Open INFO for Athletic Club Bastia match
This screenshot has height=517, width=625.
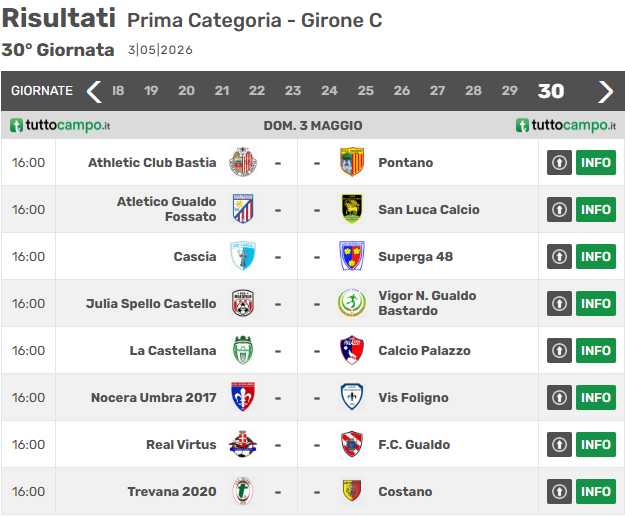pos(596,162)
